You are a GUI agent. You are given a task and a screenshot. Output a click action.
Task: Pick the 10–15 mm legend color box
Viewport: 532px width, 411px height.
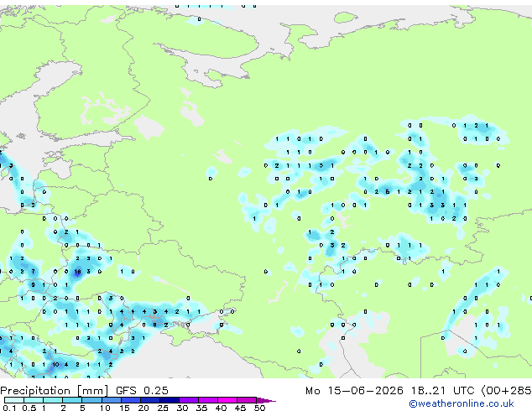point(111,400)
